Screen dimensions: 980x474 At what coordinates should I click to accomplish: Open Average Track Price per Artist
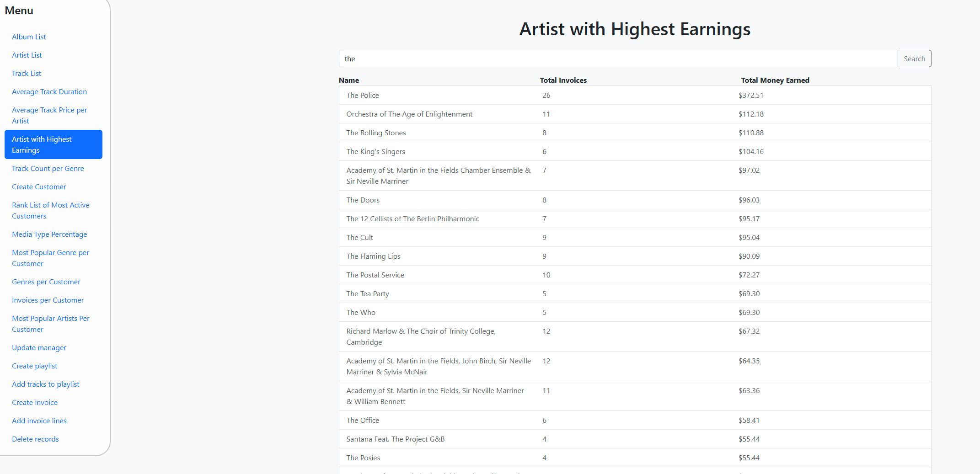click(x=49, y=115)
